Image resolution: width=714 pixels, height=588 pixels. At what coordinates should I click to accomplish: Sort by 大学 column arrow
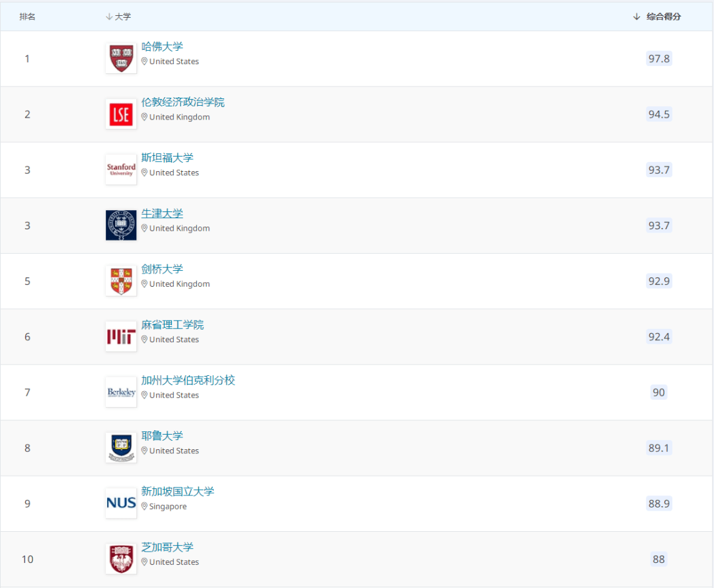tap(109, 17)
